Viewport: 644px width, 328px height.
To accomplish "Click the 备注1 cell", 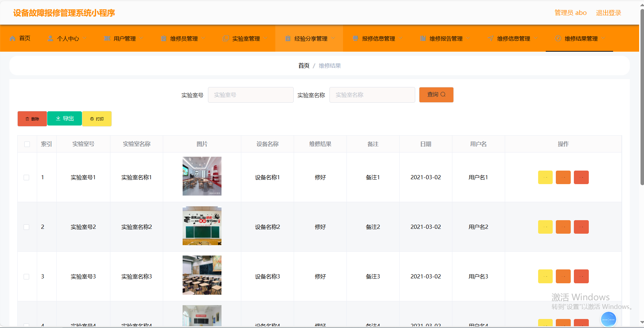I will (x=373, y=178).
